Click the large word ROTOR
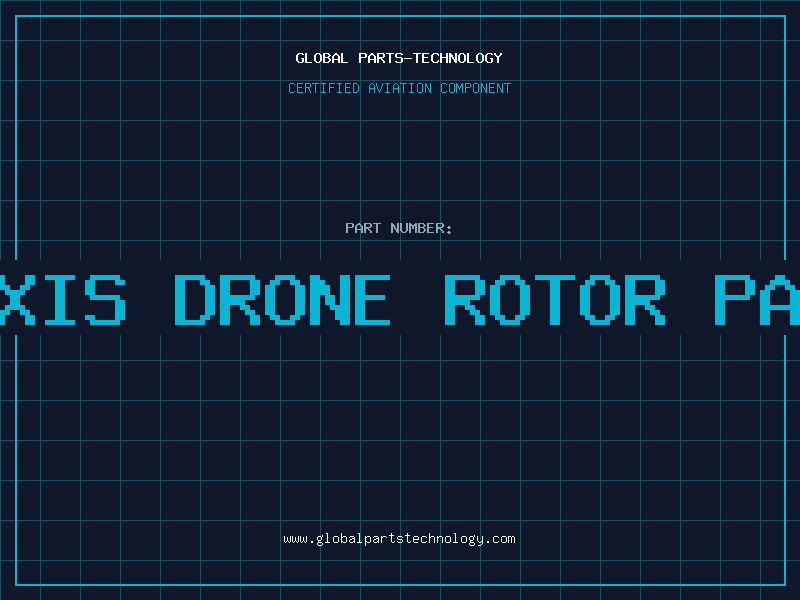 [x=555, y=299]
